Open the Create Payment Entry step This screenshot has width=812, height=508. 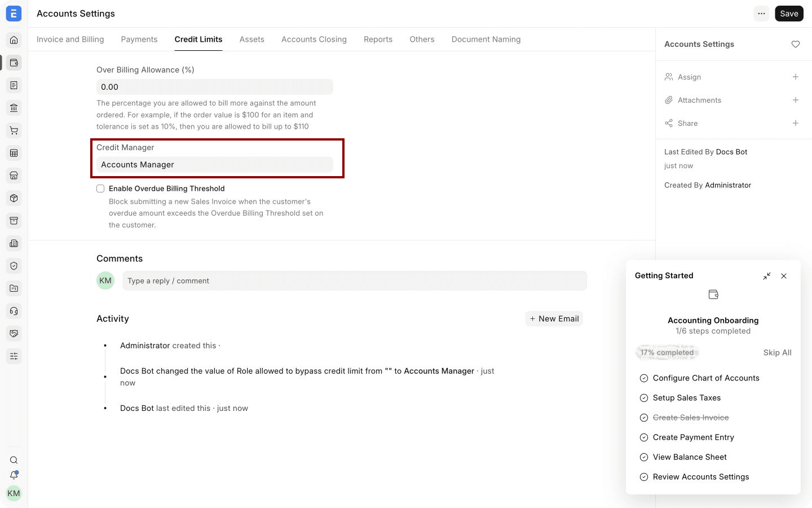(694, 437)
